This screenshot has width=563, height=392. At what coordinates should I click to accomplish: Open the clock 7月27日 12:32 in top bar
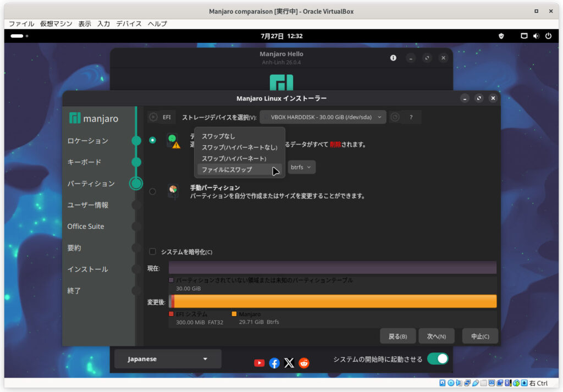[281, 36]
